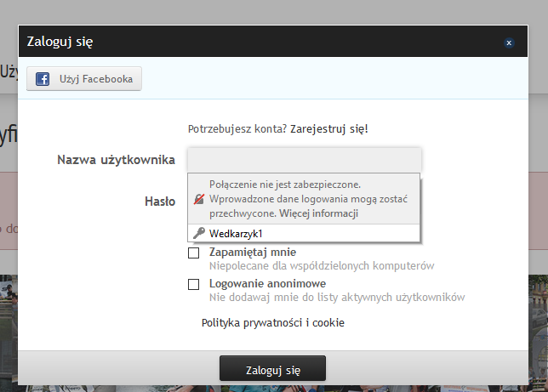548x392 pixels.
Task: Focus the Nazwa użytkownika text field
Action: click(304, 159)
